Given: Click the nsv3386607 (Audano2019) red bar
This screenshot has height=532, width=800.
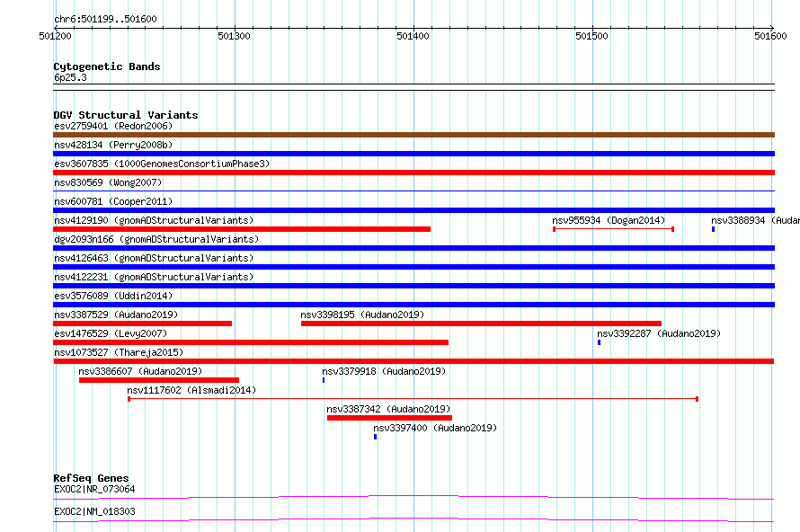Looking at the screenshot, I should tap(159, 380).
